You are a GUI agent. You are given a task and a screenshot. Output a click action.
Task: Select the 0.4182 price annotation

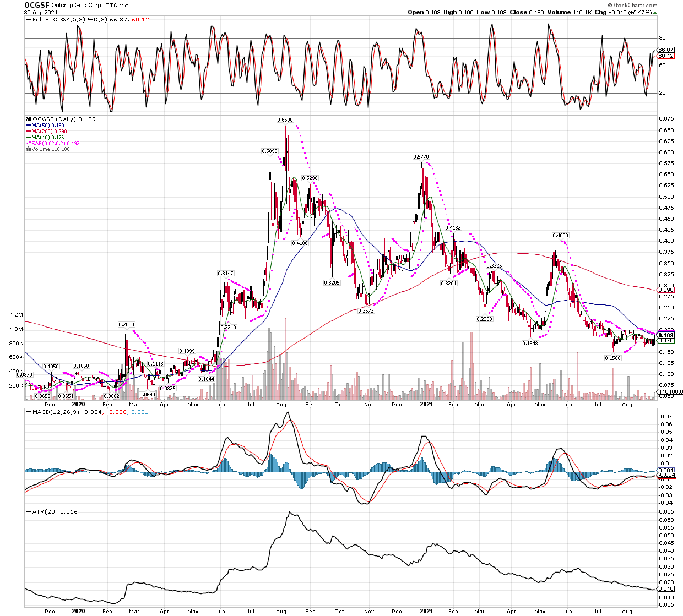(x=453, y=227)
